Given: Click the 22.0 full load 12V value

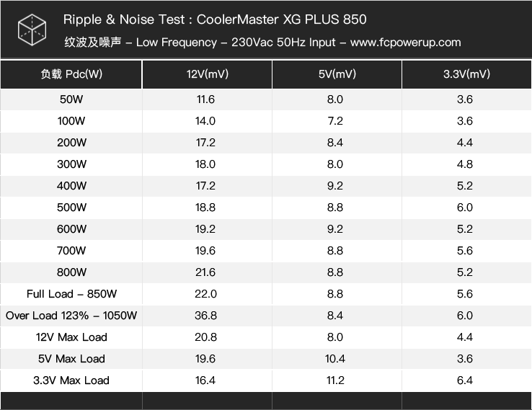Looking at the screenshot, I should (205, 294).
